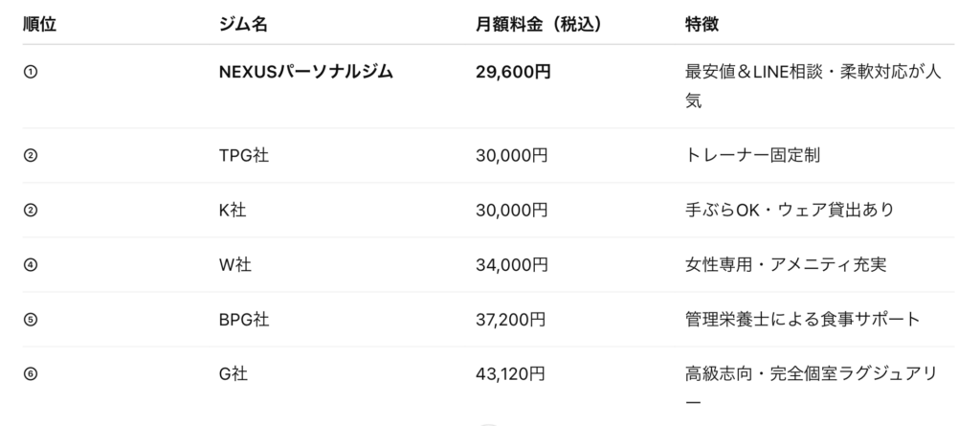Click the circled number 4 rank marker

click(x=30, y=264)
